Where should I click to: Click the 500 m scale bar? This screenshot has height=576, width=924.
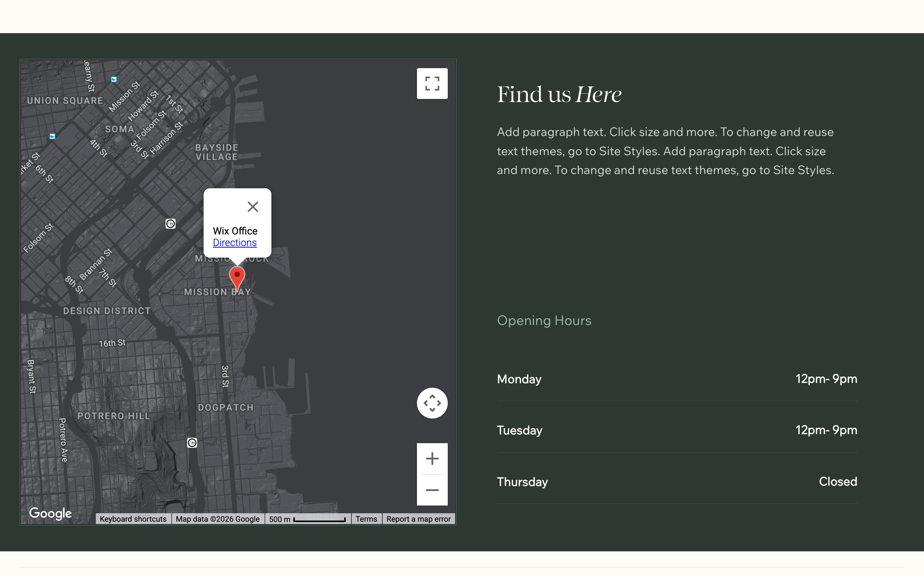click(307, 519)
